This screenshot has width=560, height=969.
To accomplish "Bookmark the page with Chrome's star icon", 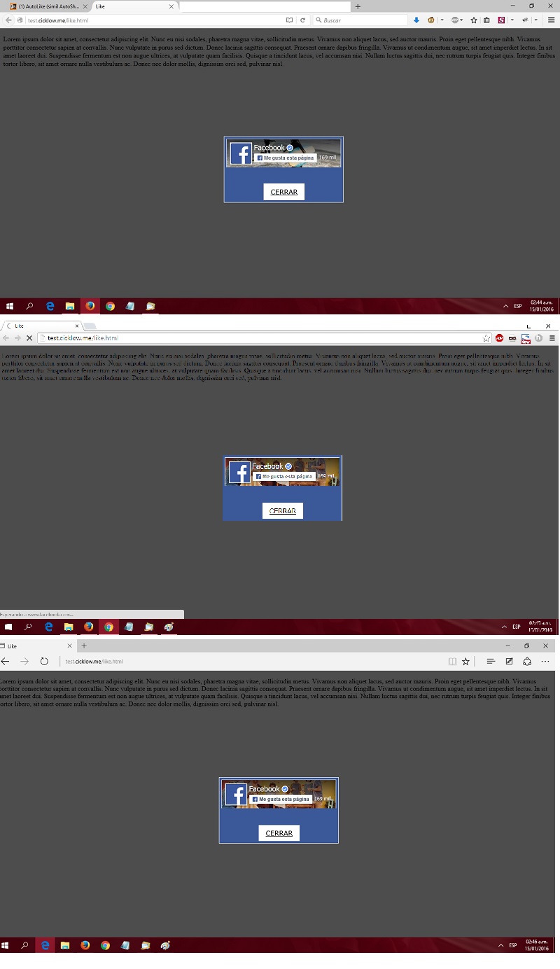I will point(486,338).
